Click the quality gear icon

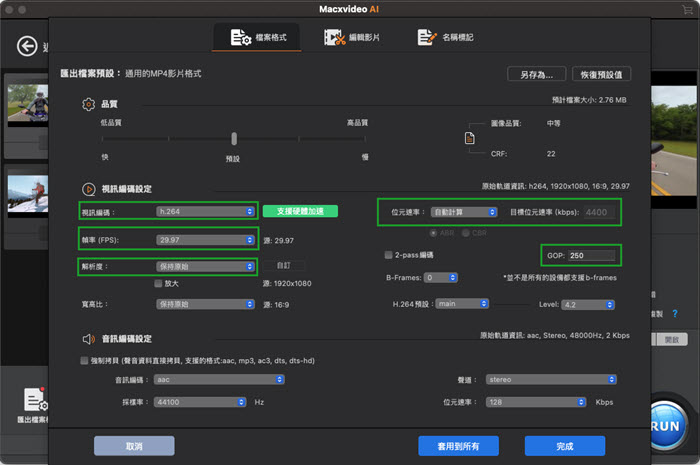click(x=88, y=104)
